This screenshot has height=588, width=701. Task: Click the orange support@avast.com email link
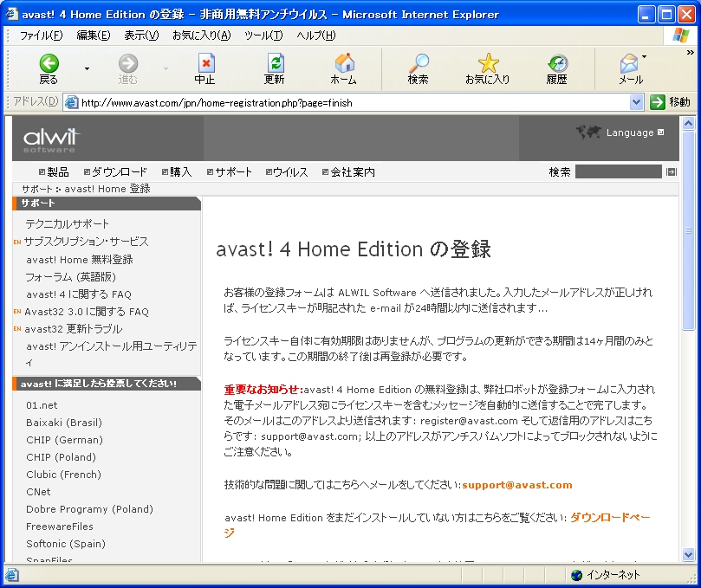pos(517,485)
